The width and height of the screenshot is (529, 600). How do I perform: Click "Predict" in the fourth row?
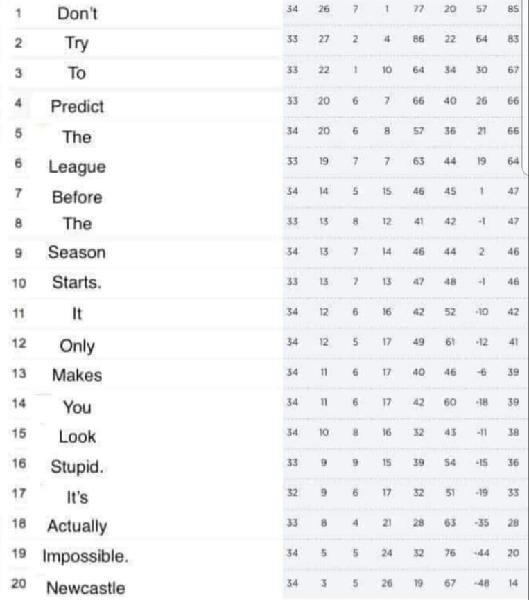tap(77, 106)
